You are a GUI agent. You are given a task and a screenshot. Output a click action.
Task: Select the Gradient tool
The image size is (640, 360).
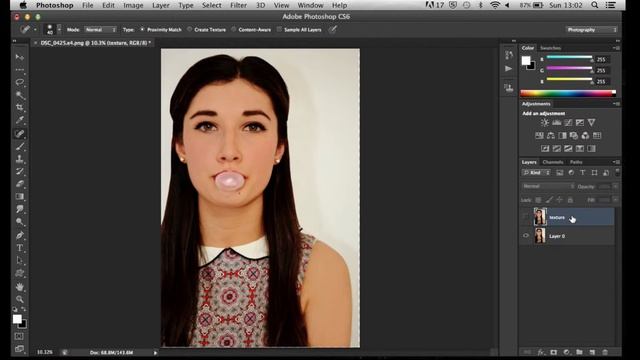click(20, 197)
